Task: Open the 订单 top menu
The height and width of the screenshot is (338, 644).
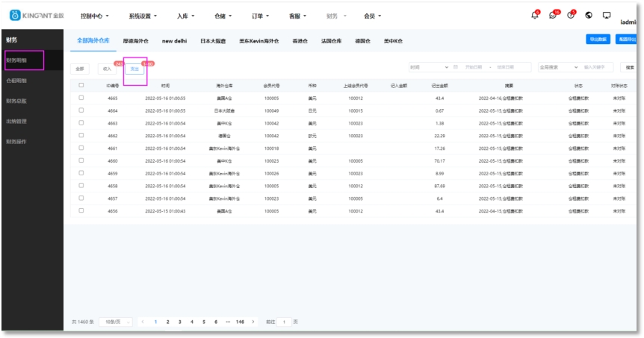Action: (x=258, y=16)
